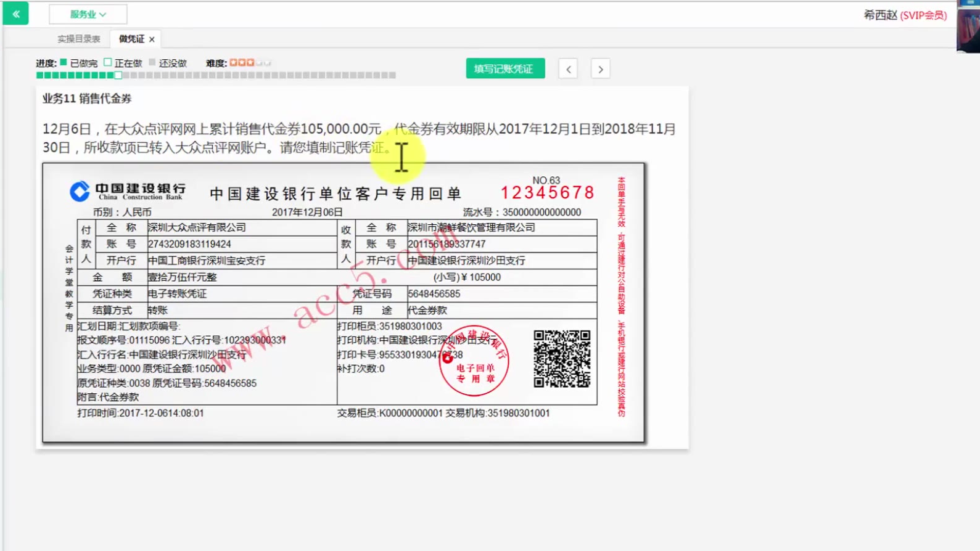Click the heading 业务11 销售代金券
The width and height of the screenshot is (980, 551).
[87, 99]
